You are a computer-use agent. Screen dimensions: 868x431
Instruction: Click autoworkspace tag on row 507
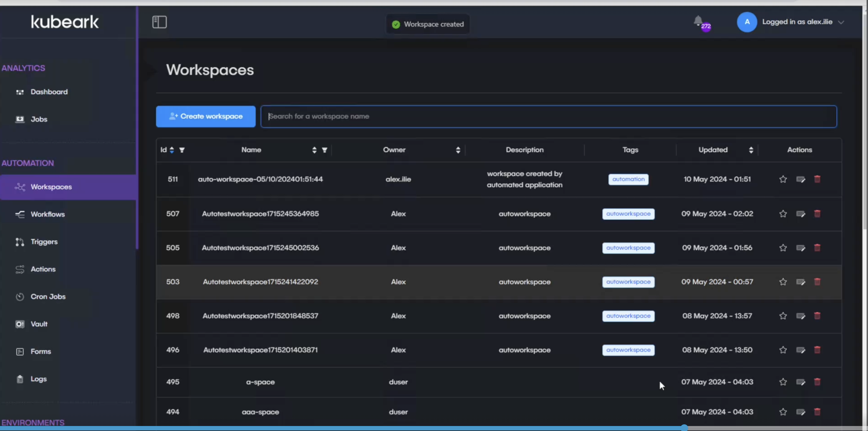pos(629,214)
